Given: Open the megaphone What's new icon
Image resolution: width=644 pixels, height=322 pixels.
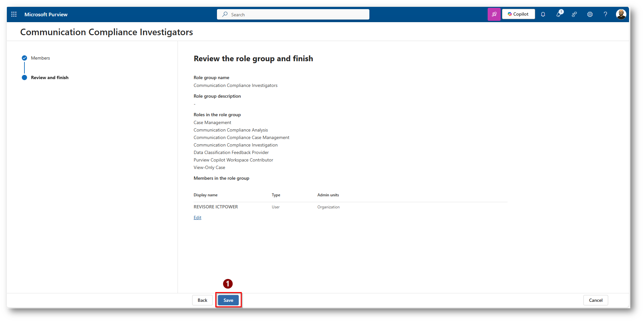Looking at the screenshot, I should click(559, 14).
